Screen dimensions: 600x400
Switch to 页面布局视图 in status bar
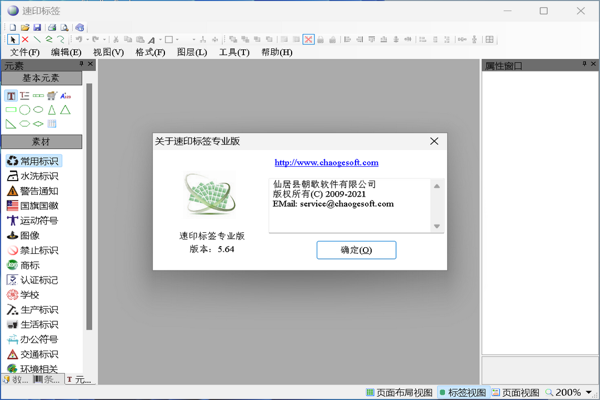click(399, 393)
